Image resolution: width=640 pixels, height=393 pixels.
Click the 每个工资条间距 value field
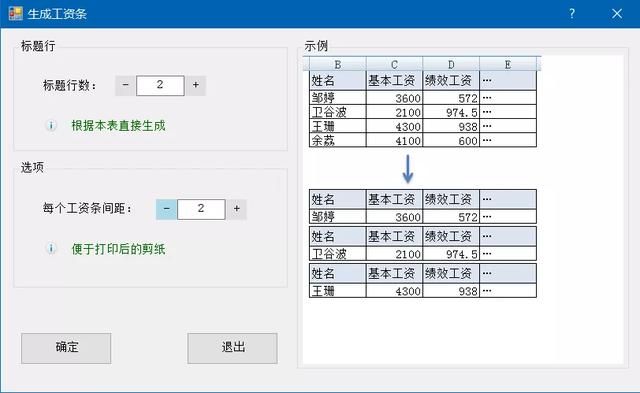click(x=201, y=209)
